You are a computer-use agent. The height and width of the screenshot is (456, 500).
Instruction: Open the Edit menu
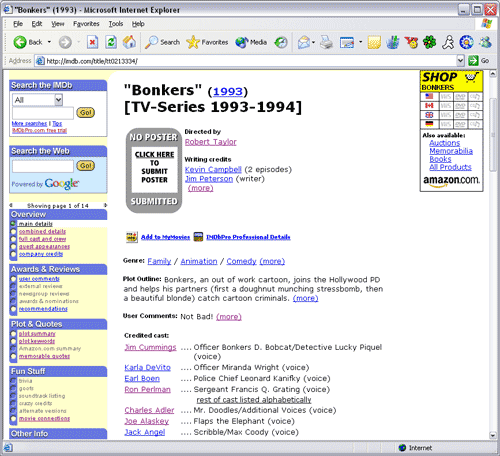(x=37, y=24)
